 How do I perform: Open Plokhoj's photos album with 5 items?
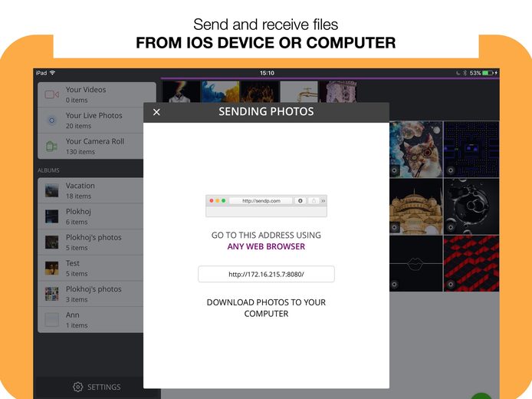(x=90, y=242)
